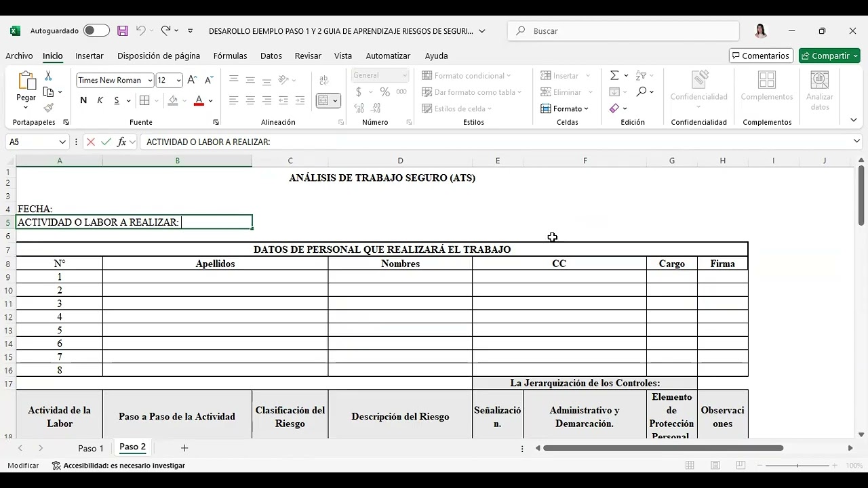This screenshot has height=488, width=868.
Task: Click the Pegar paste icon
Action: (26, 81)
